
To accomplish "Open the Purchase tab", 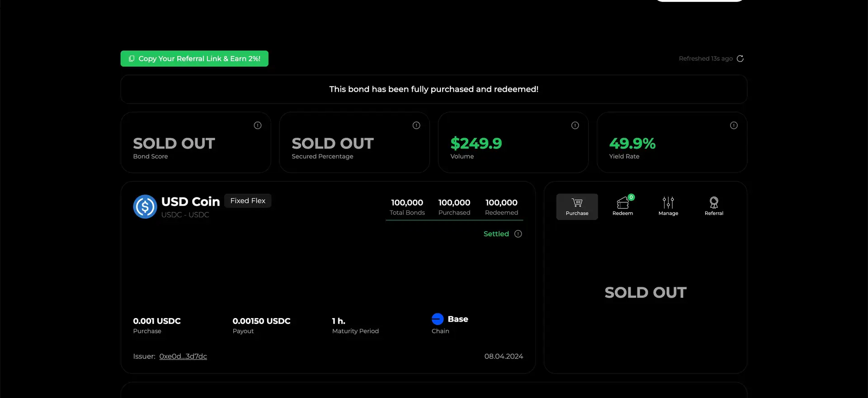I will click(577, 207).
